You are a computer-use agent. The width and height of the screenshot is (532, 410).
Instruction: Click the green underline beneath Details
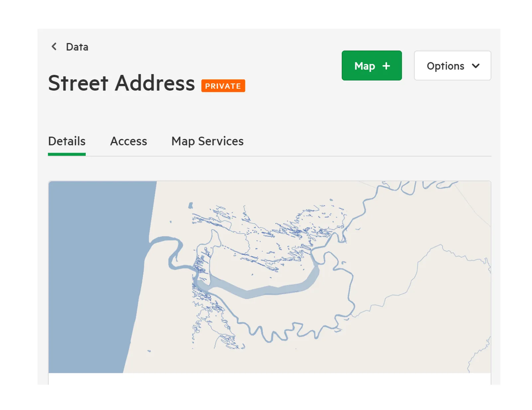coord(67,154)
